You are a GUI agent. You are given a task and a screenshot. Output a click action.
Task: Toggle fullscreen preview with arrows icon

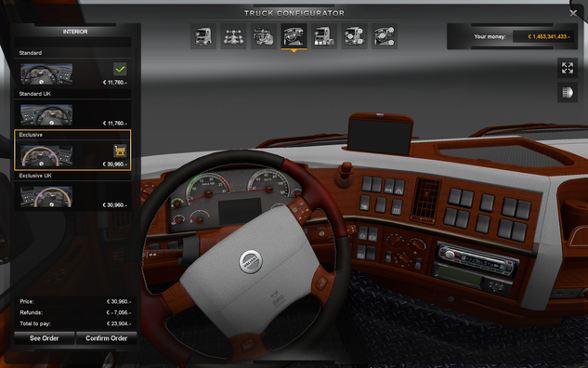click(x=568, y=68)
